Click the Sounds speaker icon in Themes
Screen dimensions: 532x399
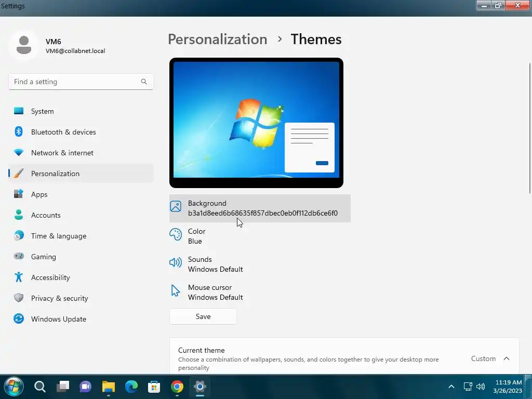tap(176, 262)
